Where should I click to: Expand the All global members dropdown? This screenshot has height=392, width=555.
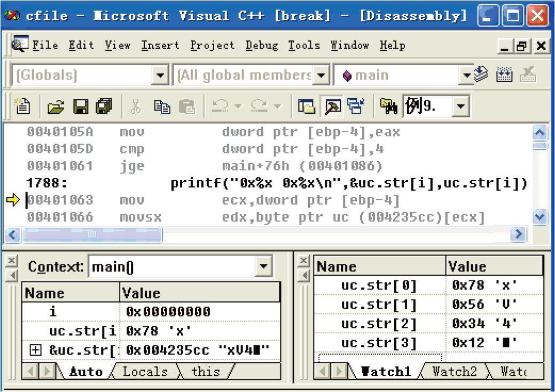tap(321, 75)
